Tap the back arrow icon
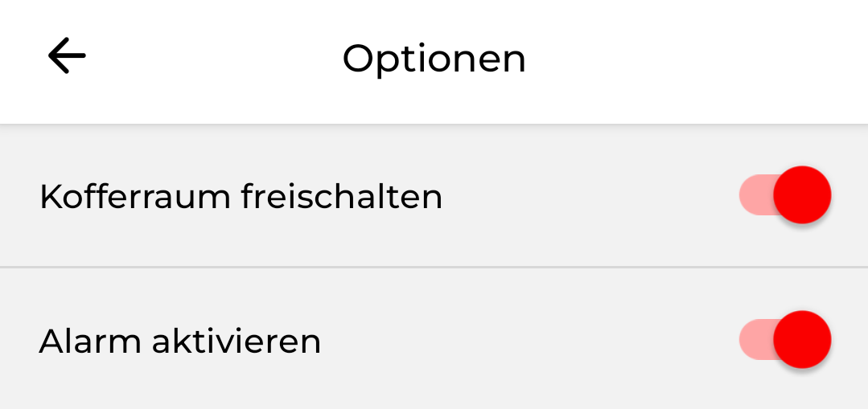This screenshot has width=868, height=409. (67, 57)
